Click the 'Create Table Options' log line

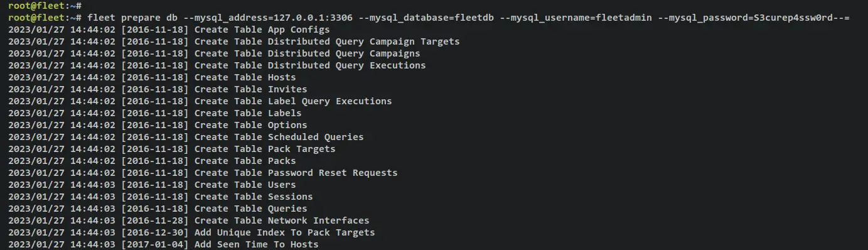pyautogui.click(x=158, y=125)
